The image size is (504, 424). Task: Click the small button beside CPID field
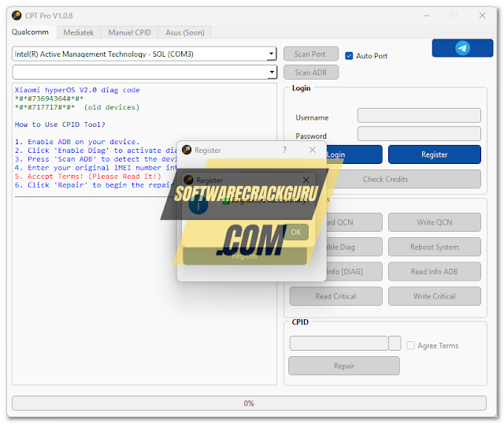click(395, 344)
